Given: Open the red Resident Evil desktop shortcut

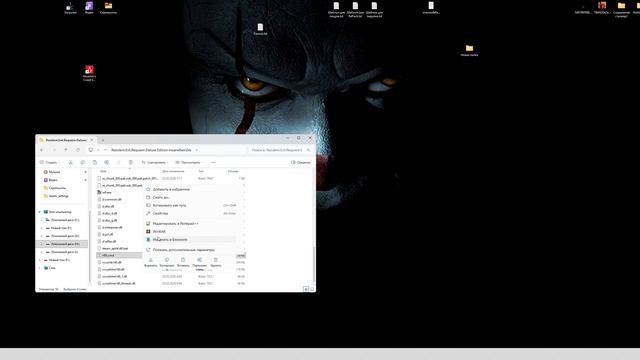Looking at the screenshot, I should click(89, 73).
